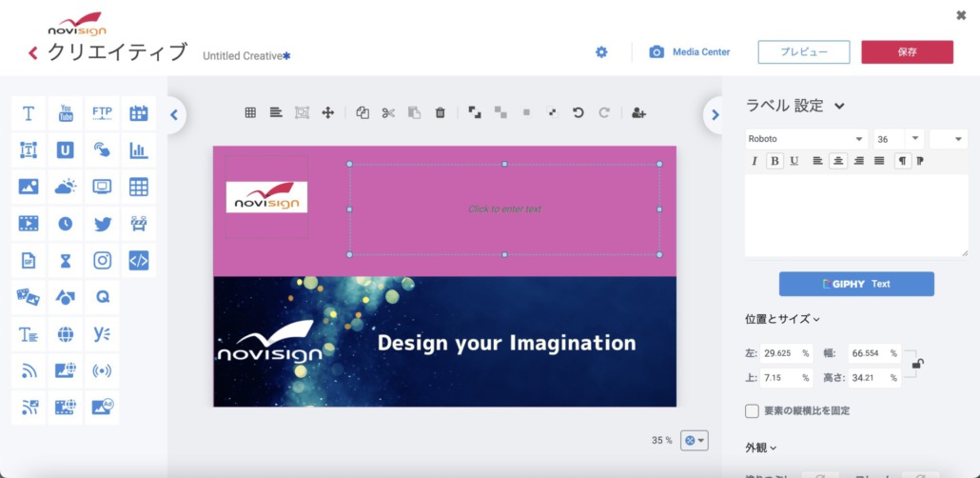980x478 pixels.
Task: Check the 要素の縦横比を固定 checkbox
Action: [752, 411]
